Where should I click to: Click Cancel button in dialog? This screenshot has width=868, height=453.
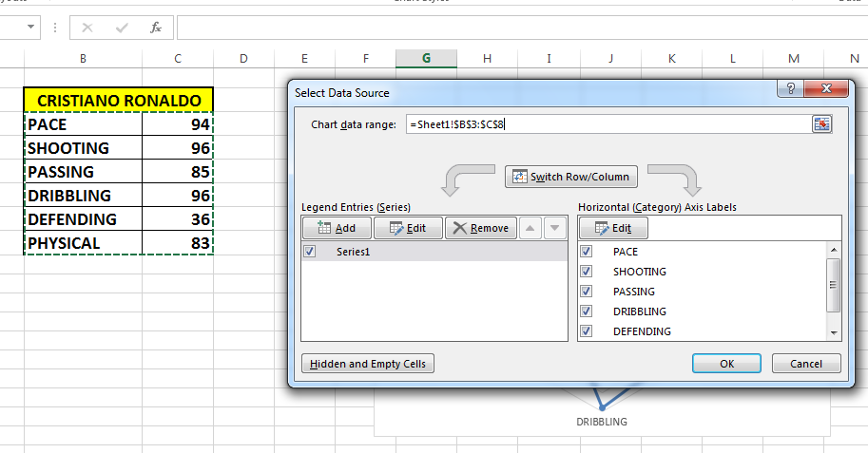[x=806, y=364]
